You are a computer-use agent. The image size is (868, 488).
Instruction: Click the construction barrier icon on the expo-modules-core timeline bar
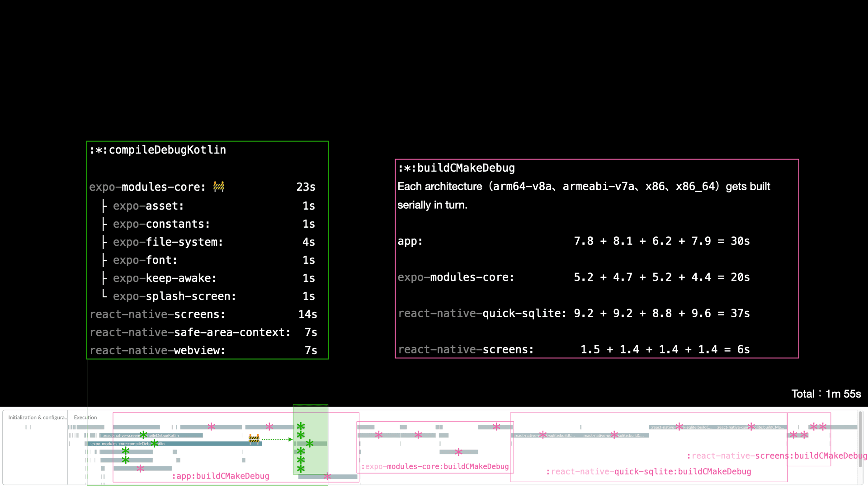254,439
